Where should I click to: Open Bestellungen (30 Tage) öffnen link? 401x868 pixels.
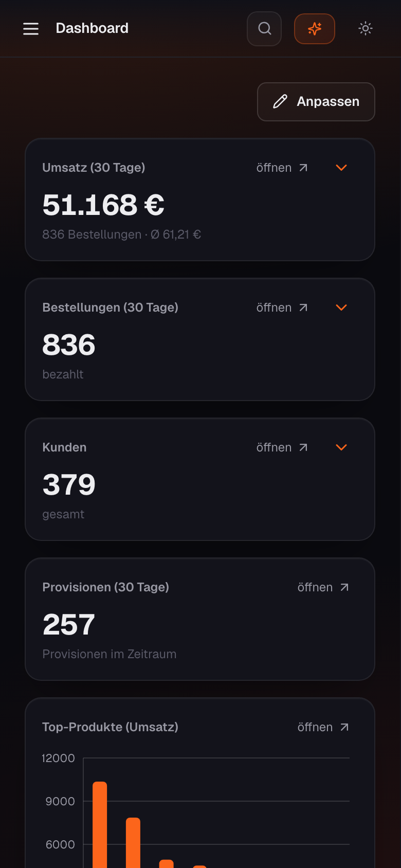[282, 308]
